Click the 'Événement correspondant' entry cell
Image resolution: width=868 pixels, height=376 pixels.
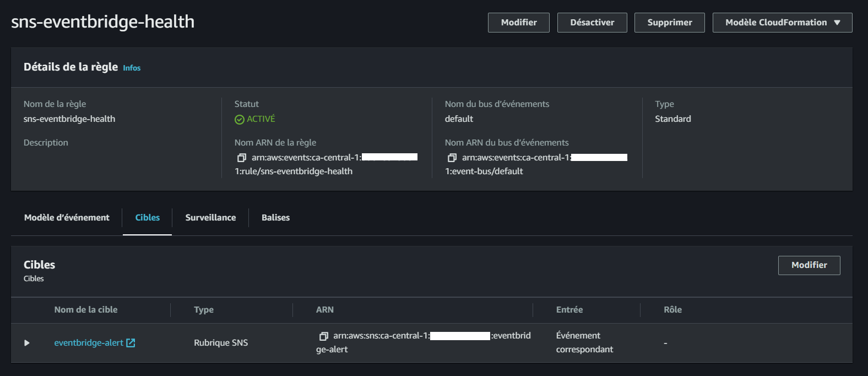pos(584,342)
